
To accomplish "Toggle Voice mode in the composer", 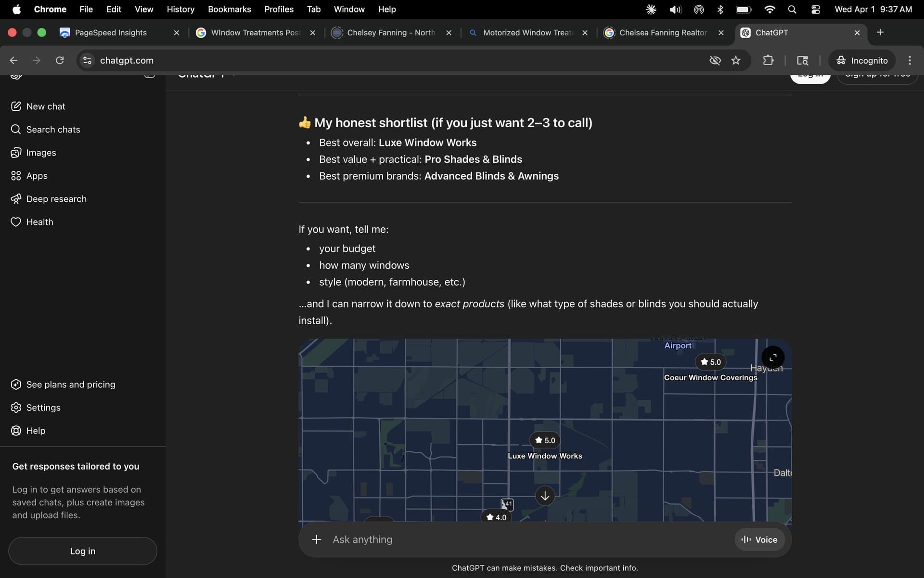I will coord(759,539).
